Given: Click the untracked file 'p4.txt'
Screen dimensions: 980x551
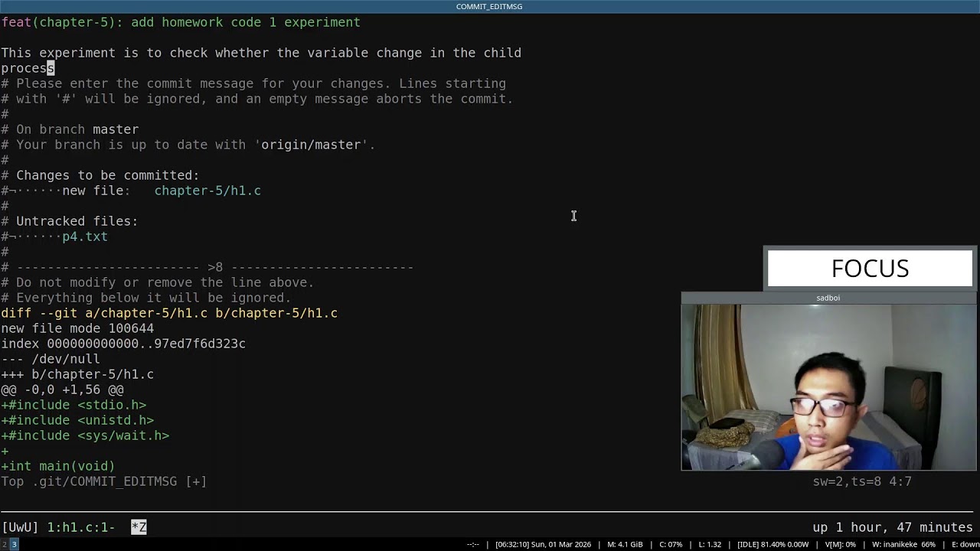Looking at the screenshot, I should [x=85, y=236].
